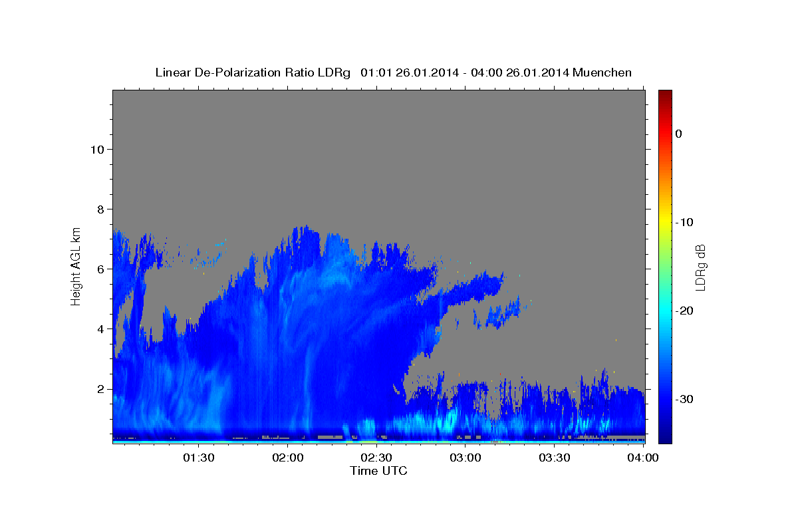The height and width of the screenshot is (532, 798).
Task: Click the 04:00 time tick label
Action: coord(644,458)
